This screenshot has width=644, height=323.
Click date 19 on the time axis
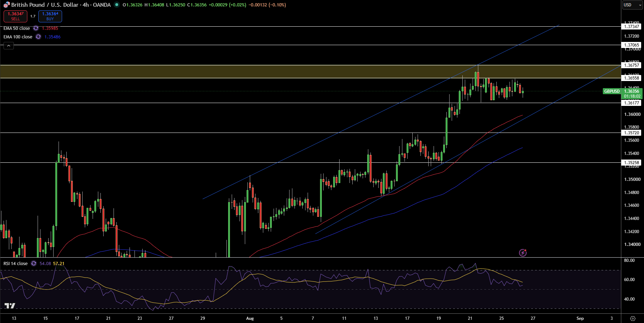click(x=439, y=318)
